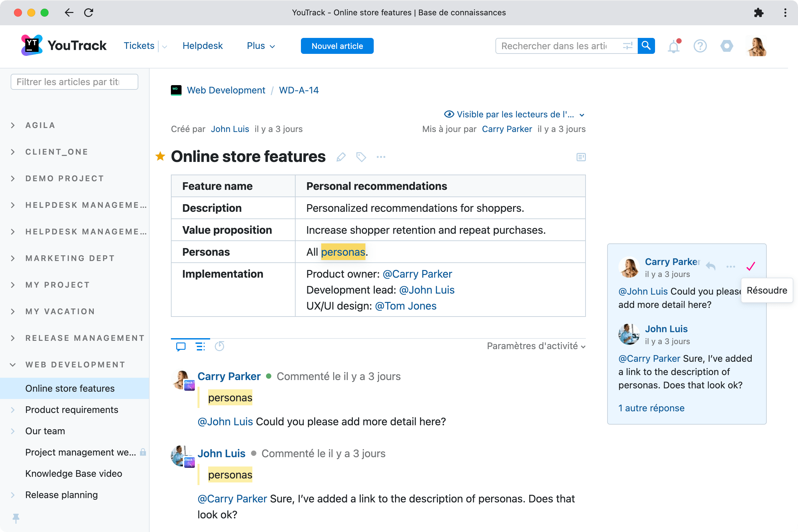798x532 pixels.
Task: Open the Helpdesk menu
Action: tap(202, 46)
